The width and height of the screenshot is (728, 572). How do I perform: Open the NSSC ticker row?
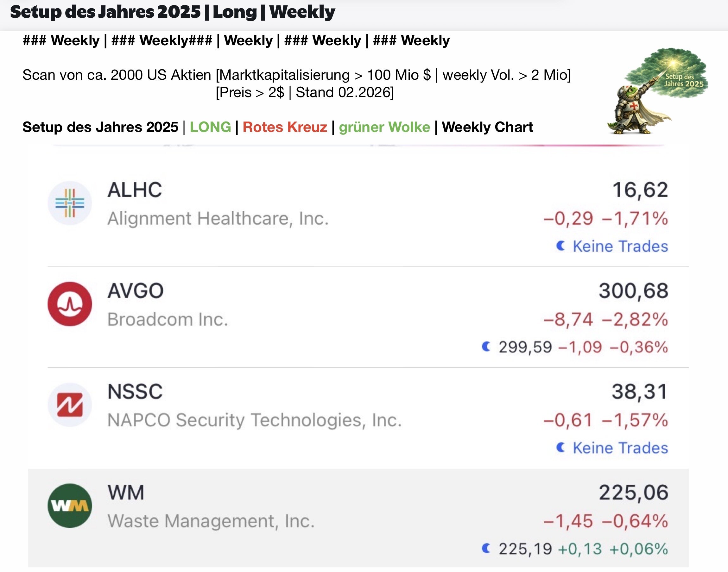coord(135,391)
